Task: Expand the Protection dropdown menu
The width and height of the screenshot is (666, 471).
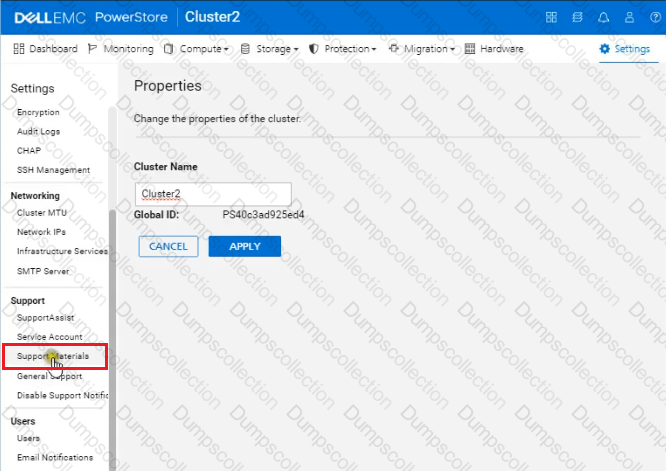Action: (x=344, y=49)
